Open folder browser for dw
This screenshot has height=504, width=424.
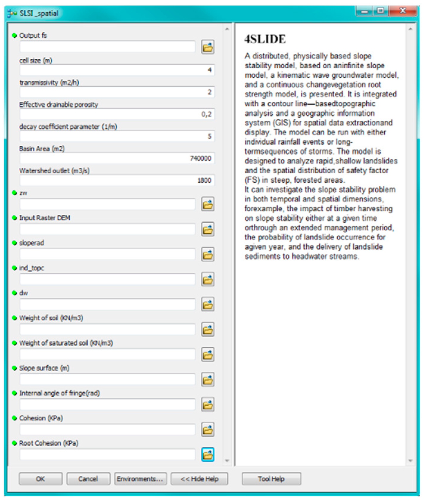(x=208, y=304)
